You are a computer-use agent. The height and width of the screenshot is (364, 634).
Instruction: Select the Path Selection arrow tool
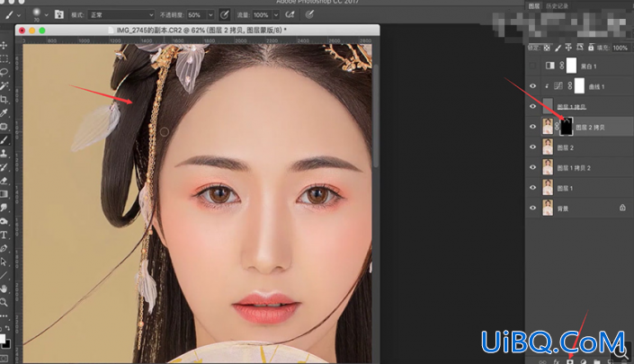tap(4, 262)
